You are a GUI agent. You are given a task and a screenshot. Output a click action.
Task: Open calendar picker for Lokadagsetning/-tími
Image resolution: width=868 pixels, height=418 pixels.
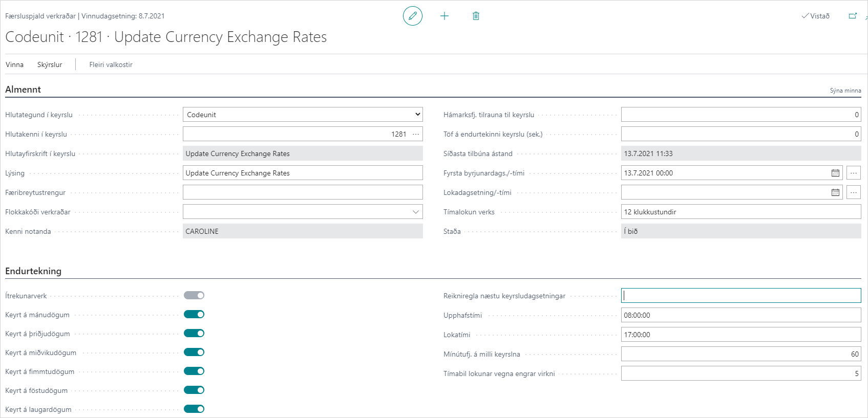coord(835,192)
